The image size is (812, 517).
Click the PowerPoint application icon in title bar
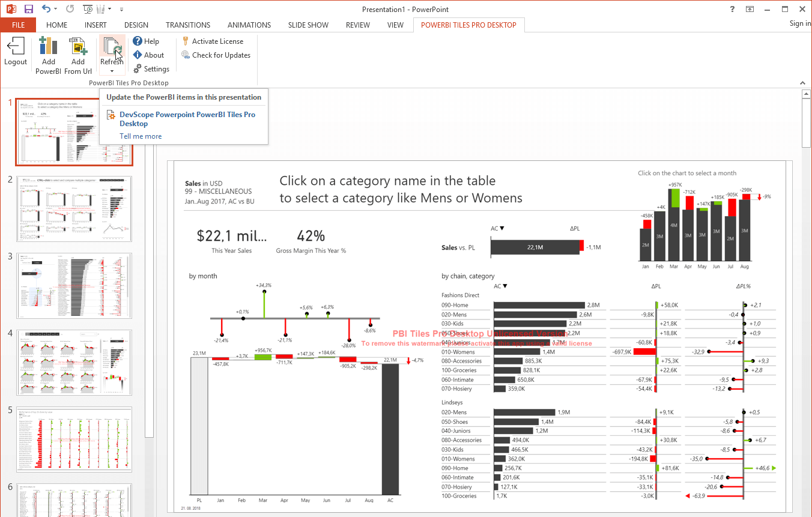coord(11,9)
